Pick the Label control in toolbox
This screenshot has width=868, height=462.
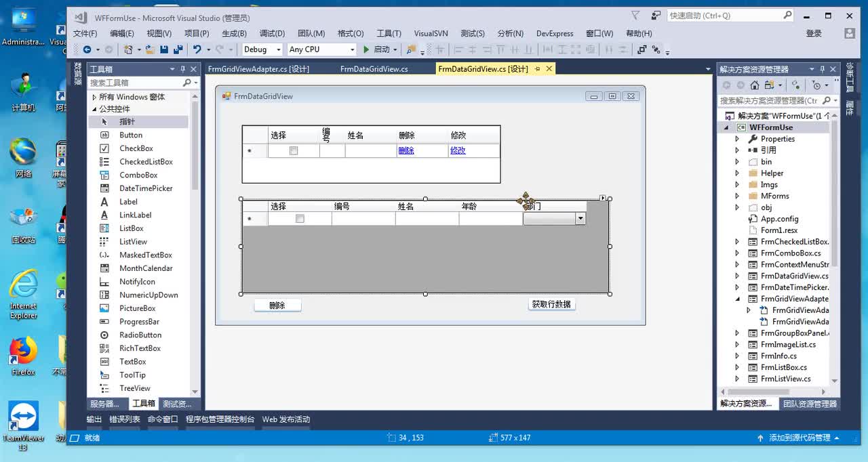point(128,202)
